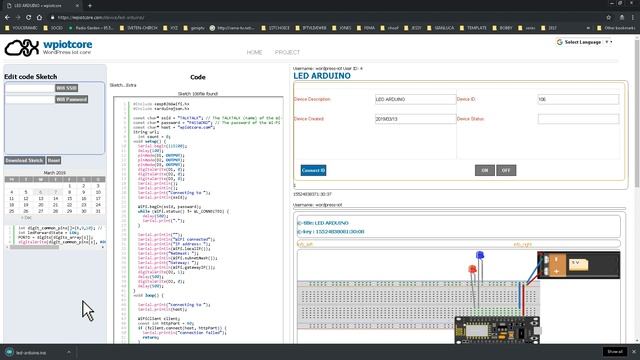This screenshot has height=360, width=640.
Task: Go to previous month via « Dec link
Action: click(26, 218)
